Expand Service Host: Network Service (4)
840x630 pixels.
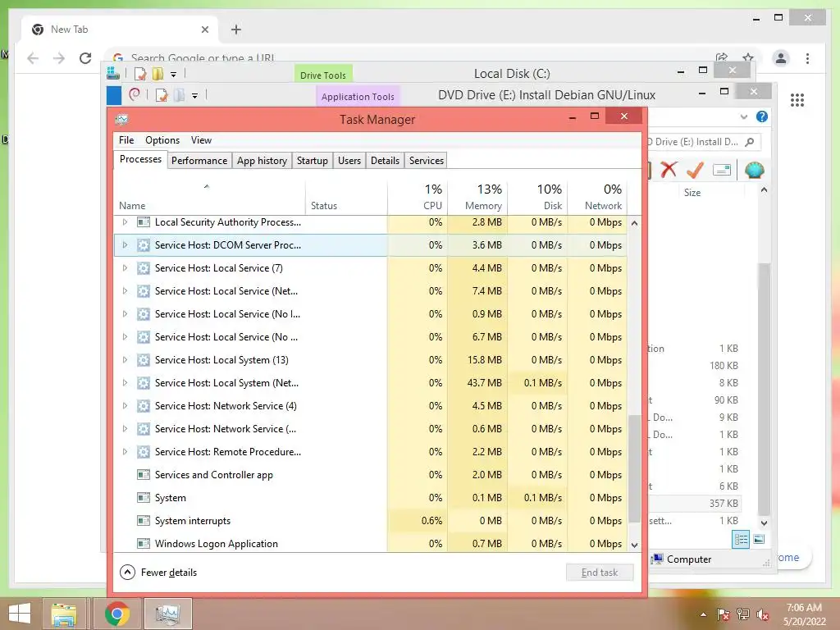[x=125, y=405]
